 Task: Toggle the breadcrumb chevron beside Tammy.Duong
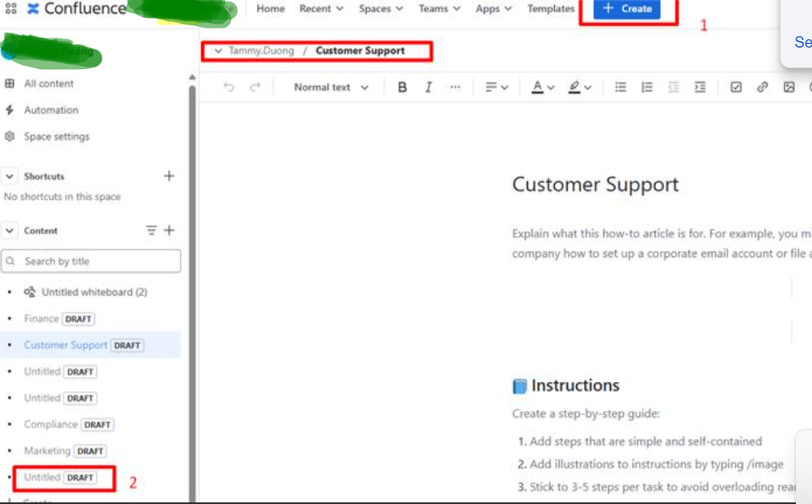coord(218,50)
